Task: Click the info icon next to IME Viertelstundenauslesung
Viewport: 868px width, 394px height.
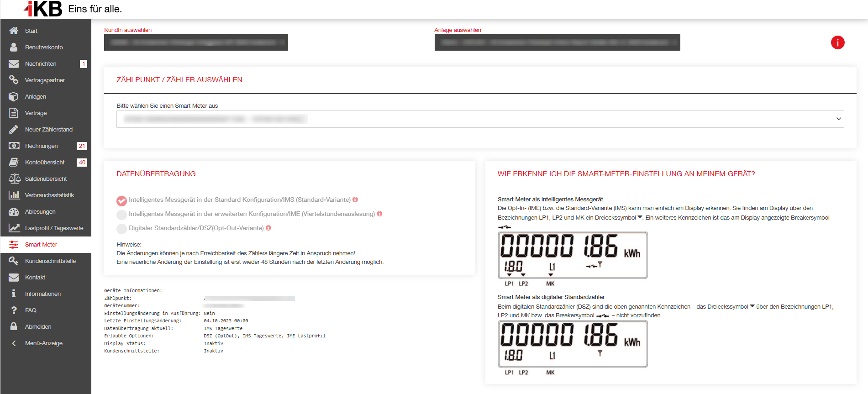Action: click(x=379, y=214)
